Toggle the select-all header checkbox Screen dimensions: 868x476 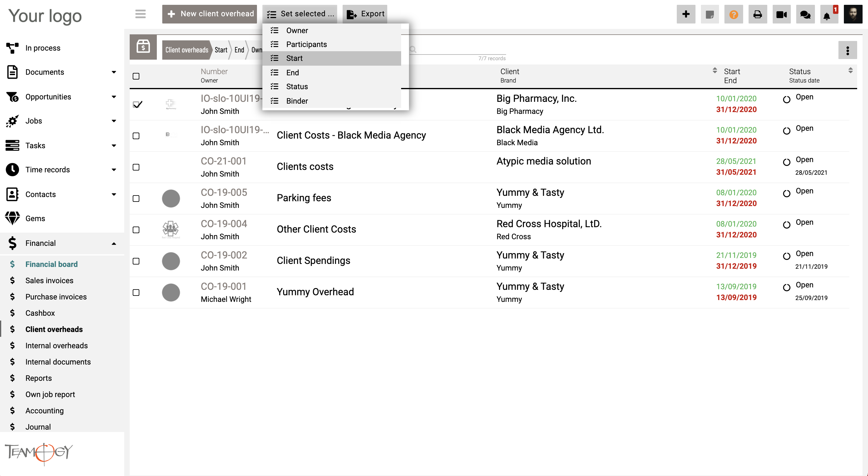[136, 76]
